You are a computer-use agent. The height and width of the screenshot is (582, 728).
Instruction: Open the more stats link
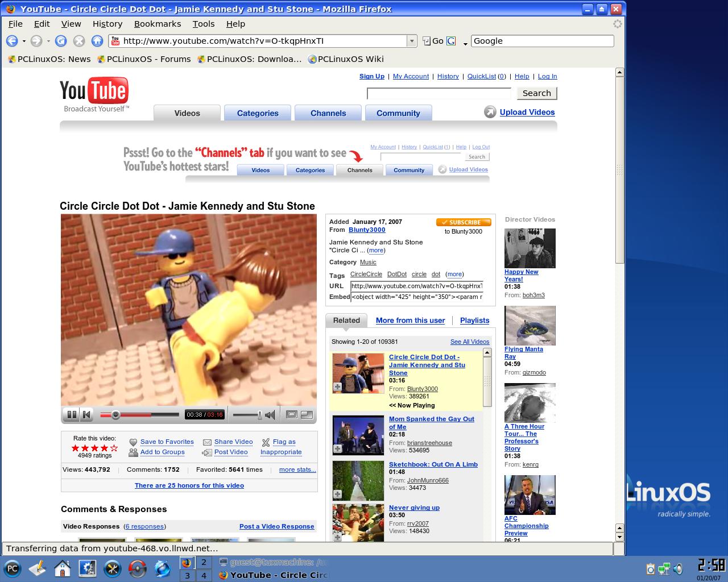pyautogui.click(x=297, y=469)
